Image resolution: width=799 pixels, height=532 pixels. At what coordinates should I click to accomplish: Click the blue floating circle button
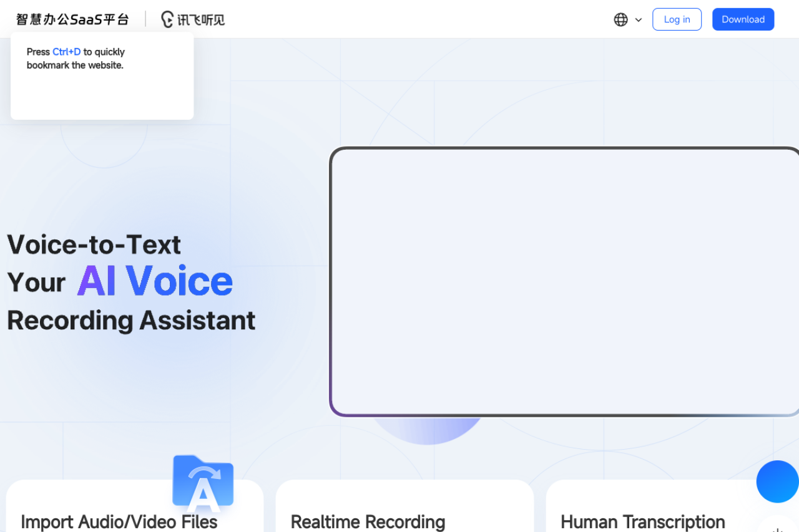click(x=778, y=481)
